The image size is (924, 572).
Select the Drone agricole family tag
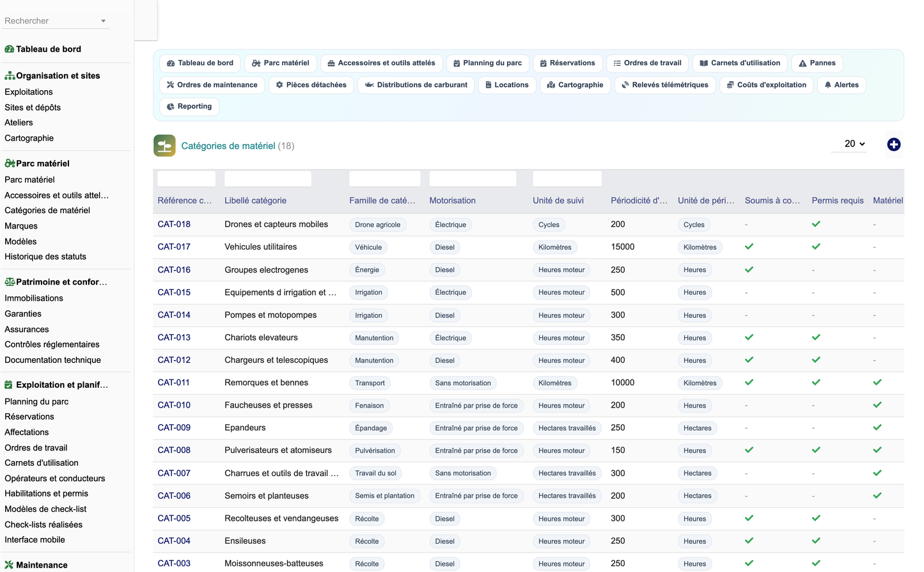[378, 225]
